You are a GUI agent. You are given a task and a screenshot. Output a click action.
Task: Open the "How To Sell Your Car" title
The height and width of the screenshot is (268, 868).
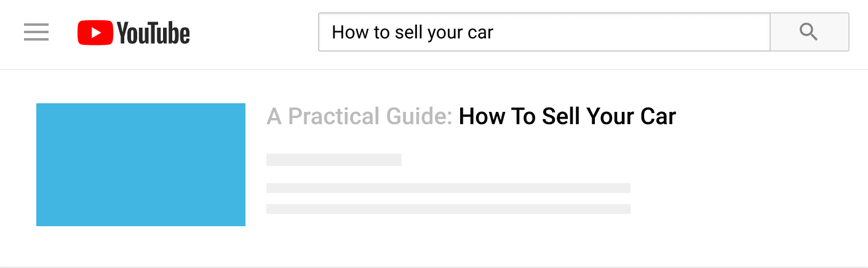pyautogui.click(x=567, y=116)
